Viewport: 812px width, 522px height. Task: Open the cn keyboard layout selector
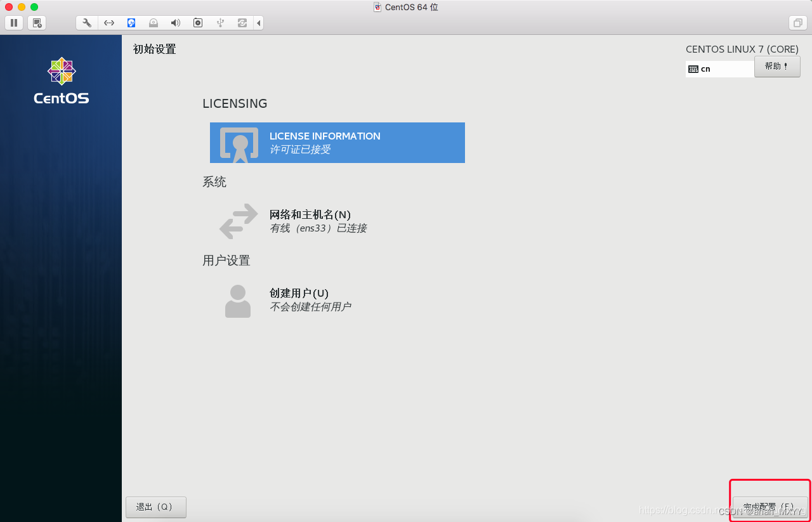pos(719,69)
